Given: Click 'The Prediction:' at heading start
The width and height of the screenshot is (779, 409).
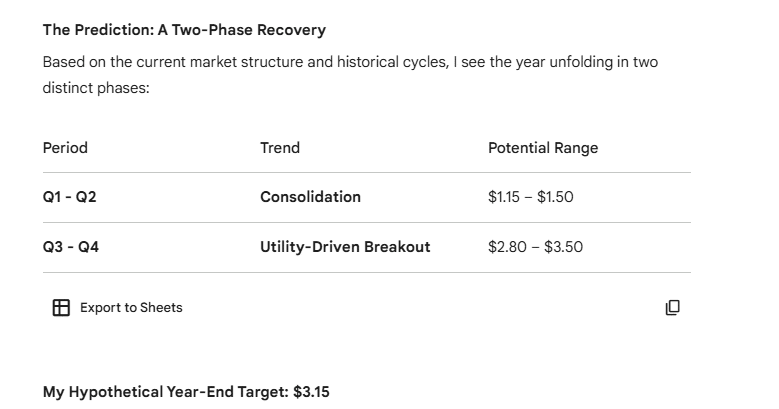Looking at the screenshot, I should click(98, 30).
